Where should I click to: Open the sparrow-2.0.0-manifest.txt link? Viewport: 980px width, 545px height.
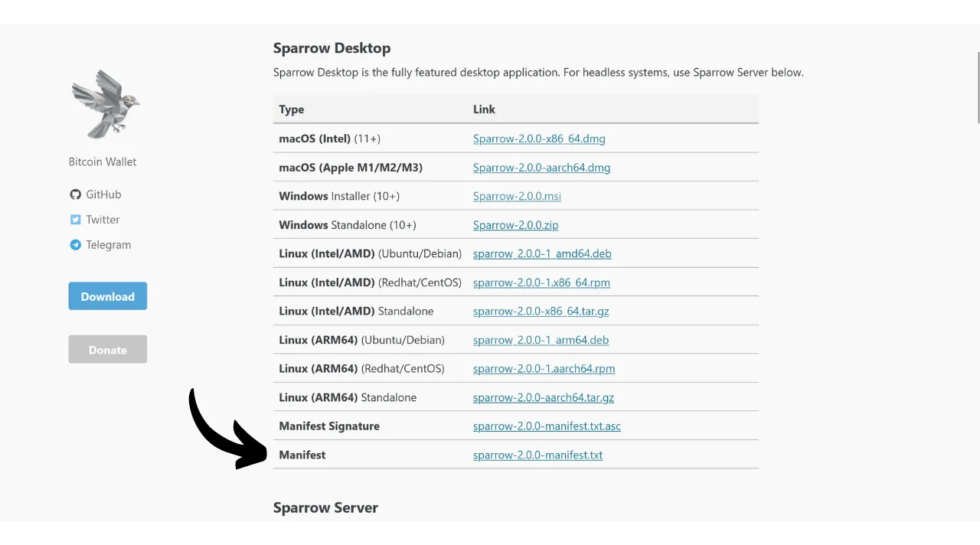537,455
